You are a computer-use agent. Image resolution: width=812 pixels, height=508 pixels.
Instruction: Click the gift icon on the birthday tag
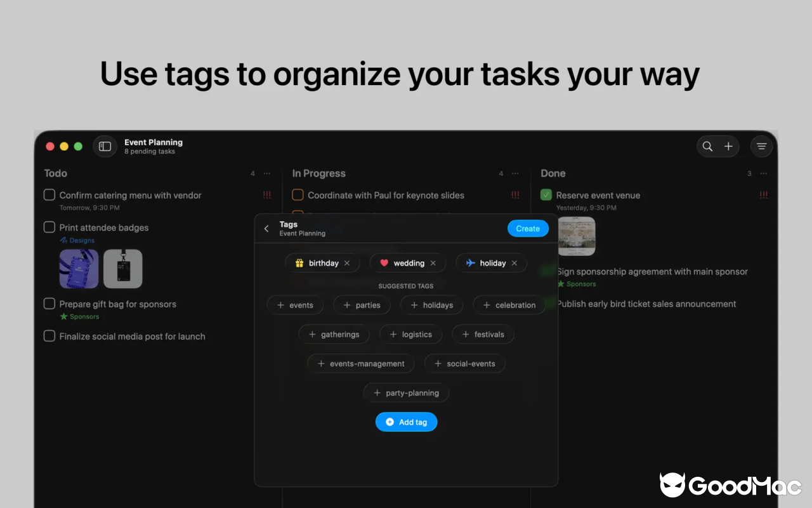[x=299, y=263]
